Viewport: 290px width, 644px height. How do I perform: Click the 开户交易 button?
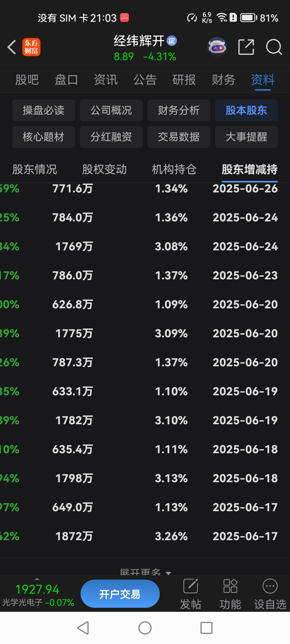coord(120,594)
